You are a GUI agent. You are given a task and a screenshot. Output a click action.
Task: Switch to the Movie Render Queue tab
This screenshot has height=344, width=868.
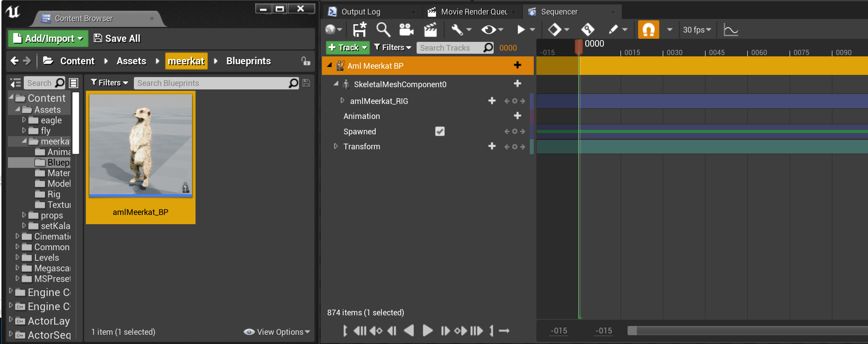click(x=474, y=12)
